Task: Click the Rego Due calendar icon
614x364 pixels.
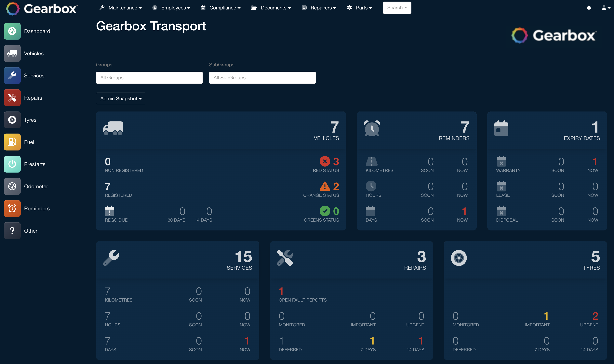Action: (x=109, y=211)
